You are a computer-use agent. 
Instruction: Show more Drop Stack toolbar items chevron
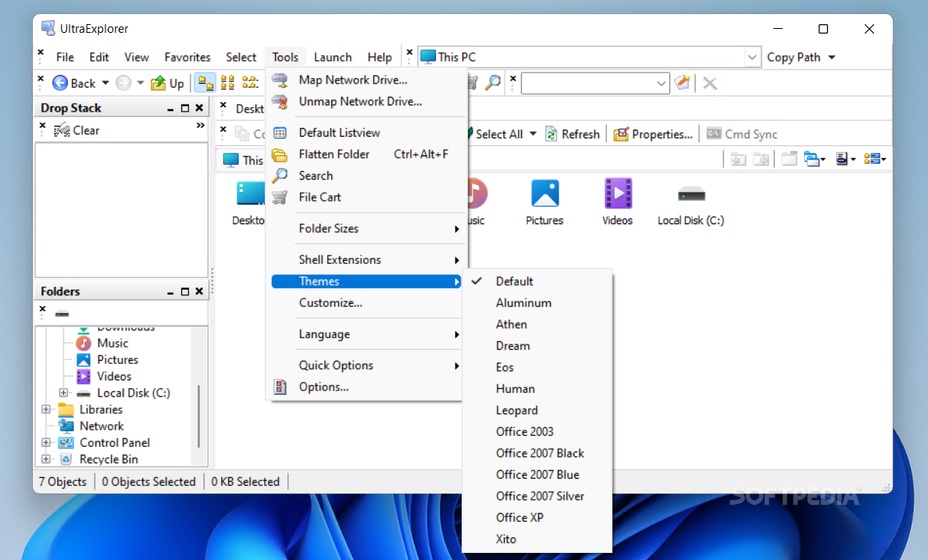click(x=201, y=126)
